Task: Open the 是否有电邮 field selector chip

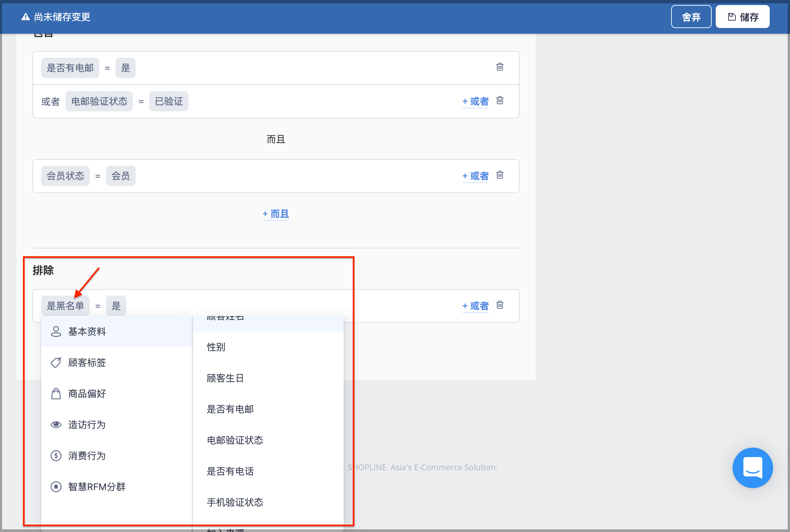Action: pyautogui.click(x=70, y=68)
